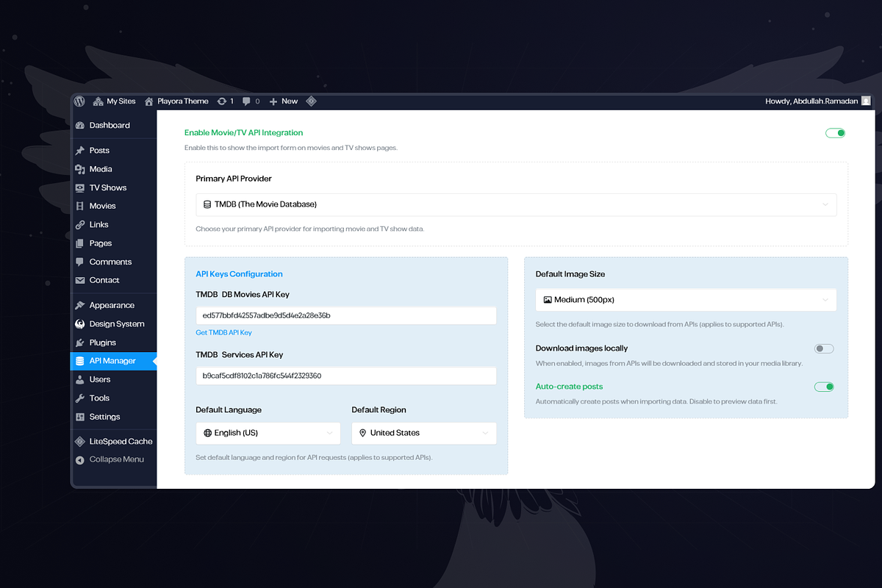Toggle Download images locally switch
The height and width of the screenshot is (588, 882).
(824, 348)
